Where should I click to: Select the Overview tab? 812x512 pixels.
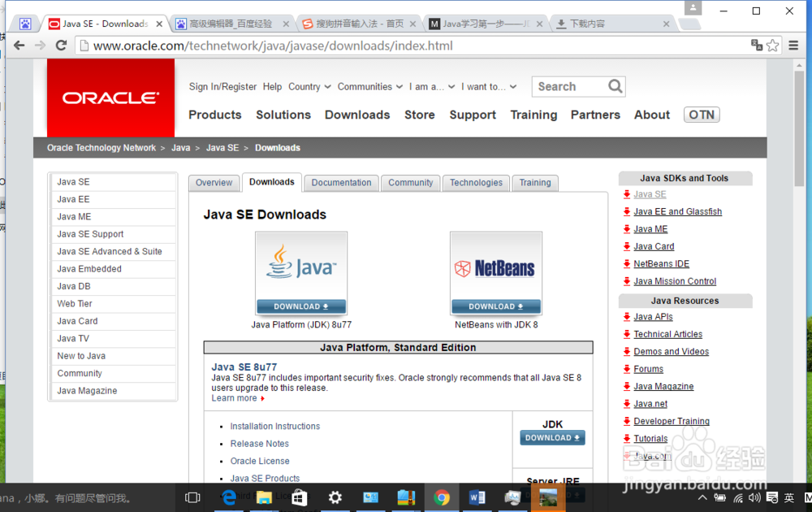tap(214, 182)
